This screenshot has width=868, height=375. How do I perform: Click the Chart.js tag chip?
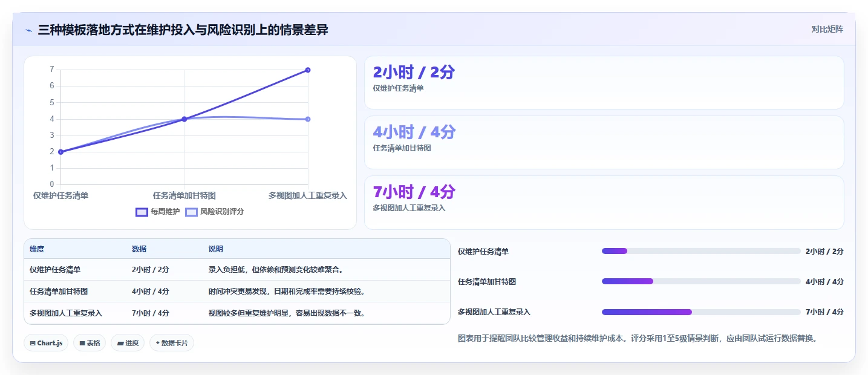coord(47,343)
